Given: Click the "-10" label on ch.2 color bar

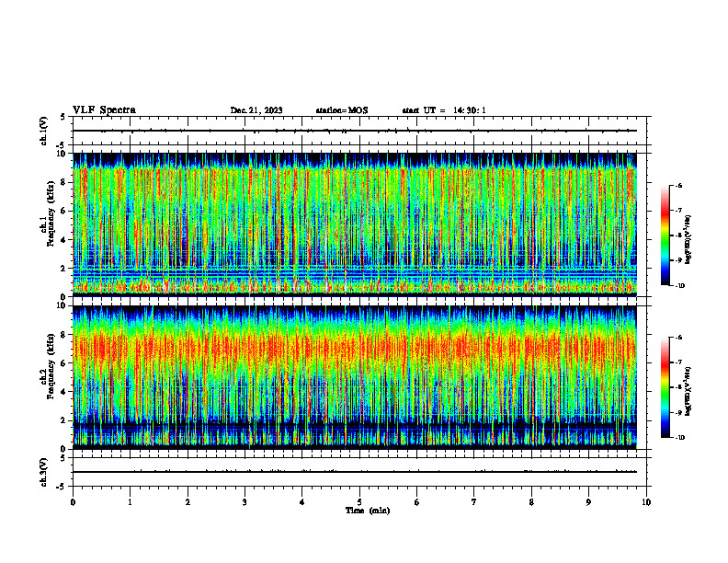Looking at the screenshot, I should (x=679, y=438).
